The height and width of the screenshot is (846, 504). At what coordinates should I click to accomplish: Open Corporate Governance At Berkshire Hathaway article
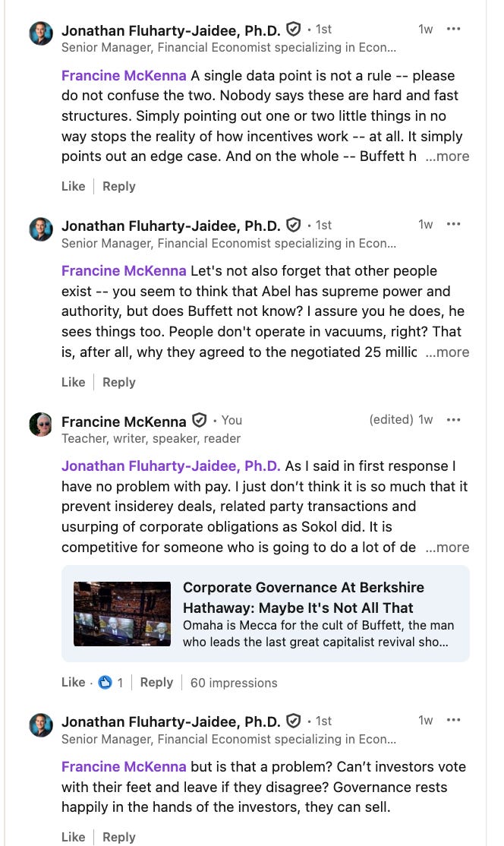304,598
